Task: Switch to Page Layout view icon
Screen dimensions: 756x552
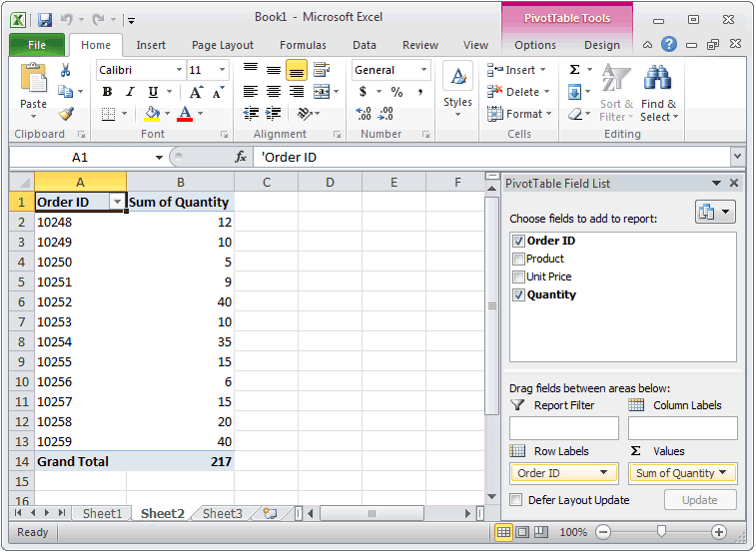Action: [x=522, y=532]
